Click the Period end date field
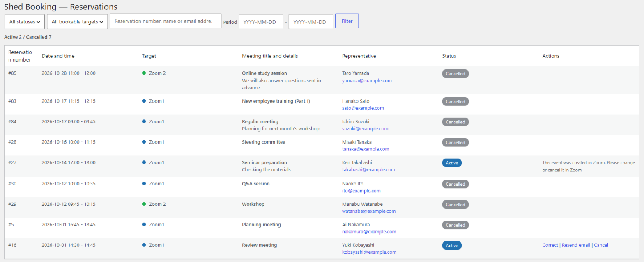Image resolution: width=644 pixels, height=262 pixels. (311, 22)
